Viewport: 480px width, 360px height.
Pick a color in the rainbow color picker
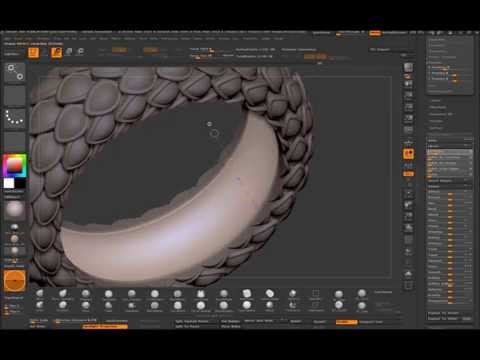click(14, 165)
